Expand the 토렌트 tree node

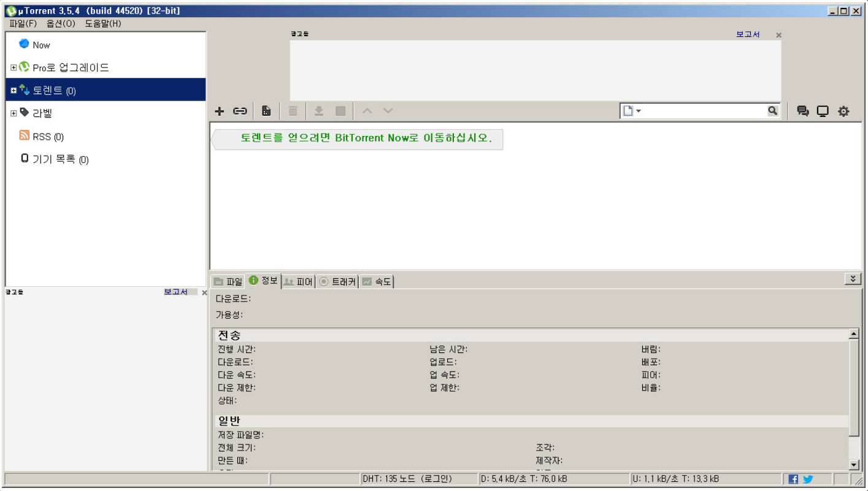(x=13, y=91)
